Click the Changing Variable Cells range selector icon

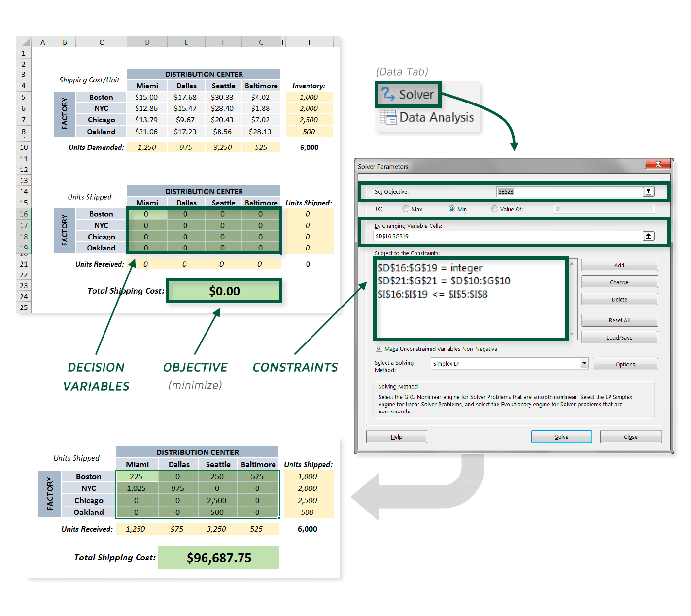[648, 236]
